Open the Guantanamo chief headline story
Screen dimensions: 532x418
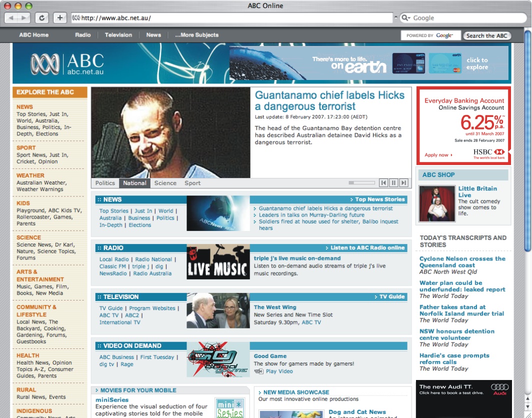[x=330, y=100]
